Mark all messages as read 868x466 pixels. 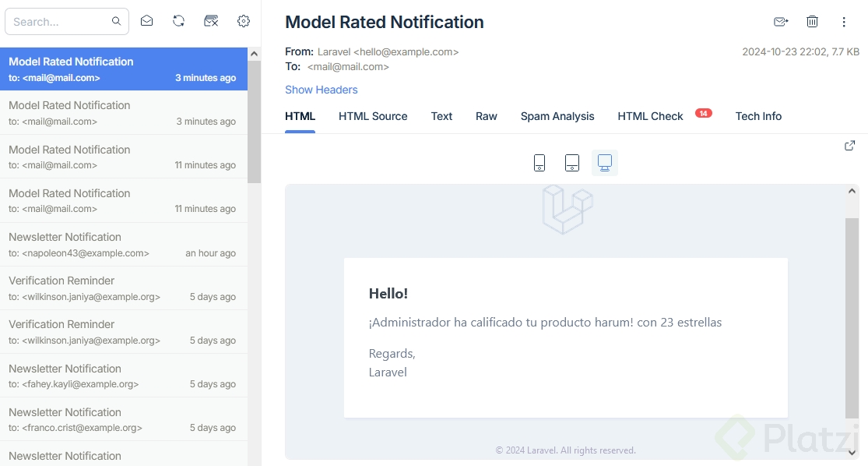click(x=146, y=21)
